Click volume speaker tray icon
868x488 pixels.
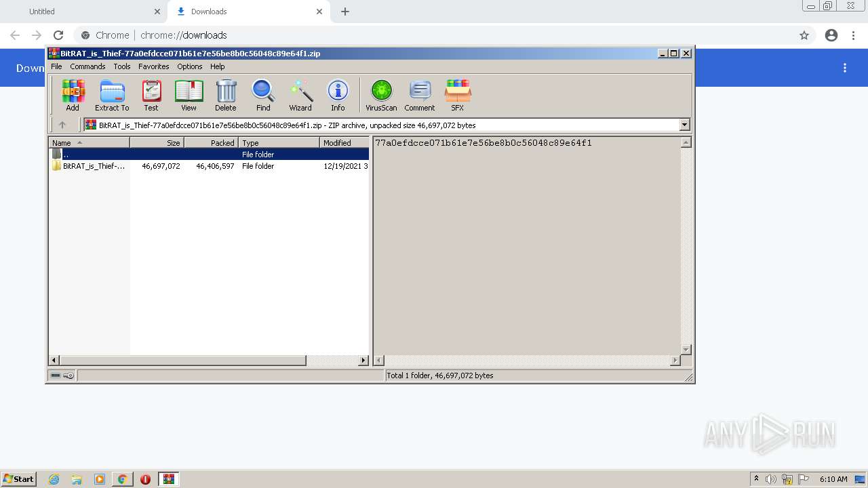pos(771,479)
